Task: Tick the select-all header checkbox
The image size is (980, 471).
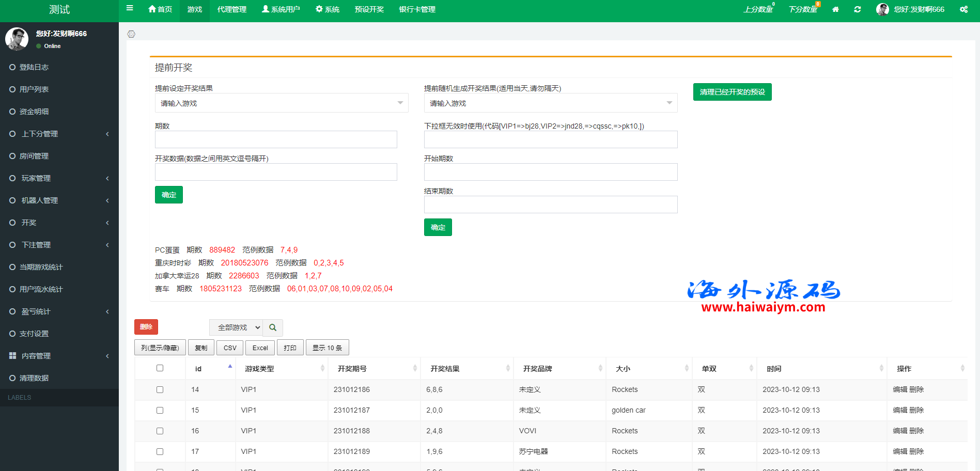Action: coord(160,368)
